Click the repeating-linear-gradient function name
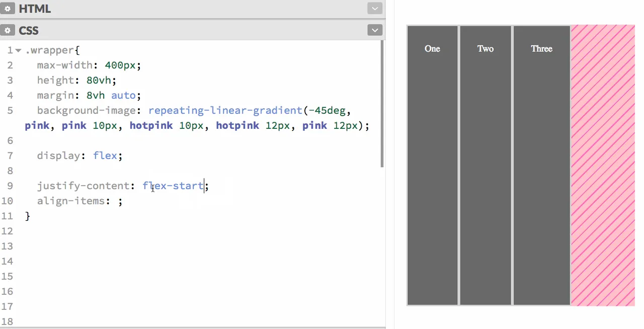The width and height of the screenshot is (644, 329). (225, 111)
